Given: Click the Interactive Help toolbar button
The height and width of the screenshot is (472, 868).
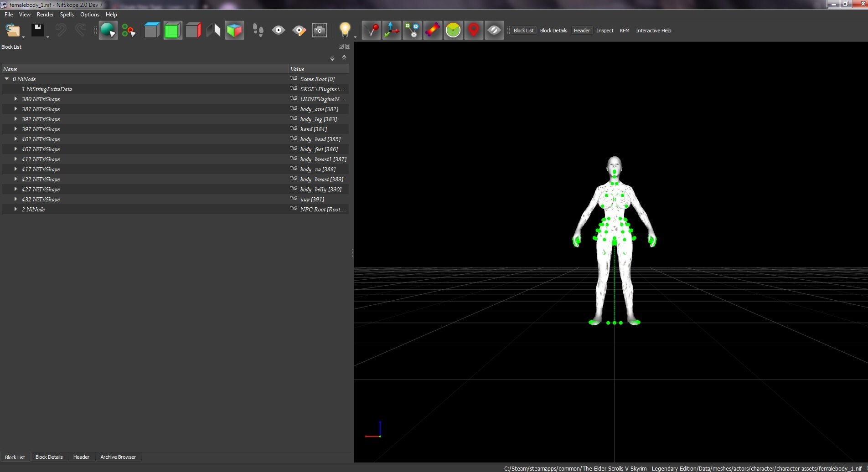Looking at the screenshot, I should [x=653, y=31].
